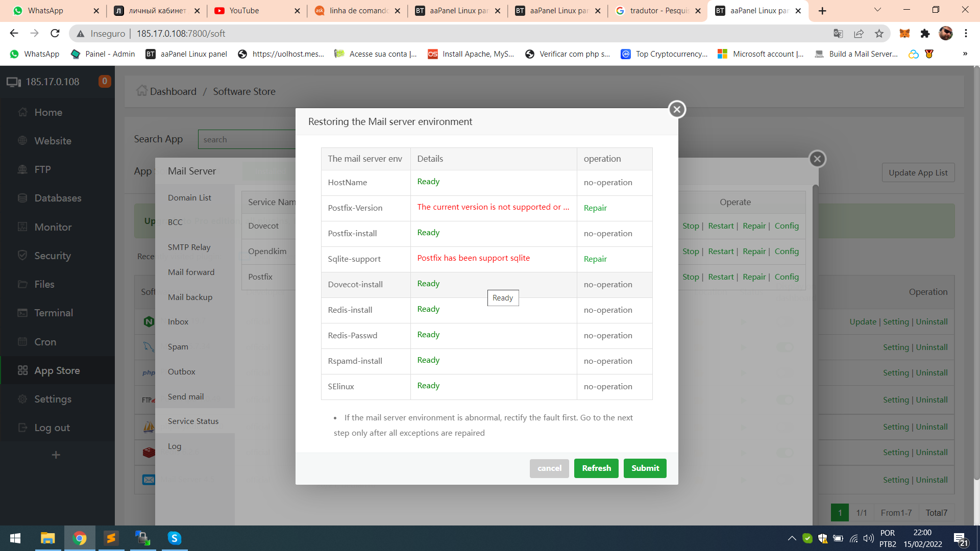Click Repair for Postfix-Version row
Viewport: 980px width, 551px height.
click(595, 208)
